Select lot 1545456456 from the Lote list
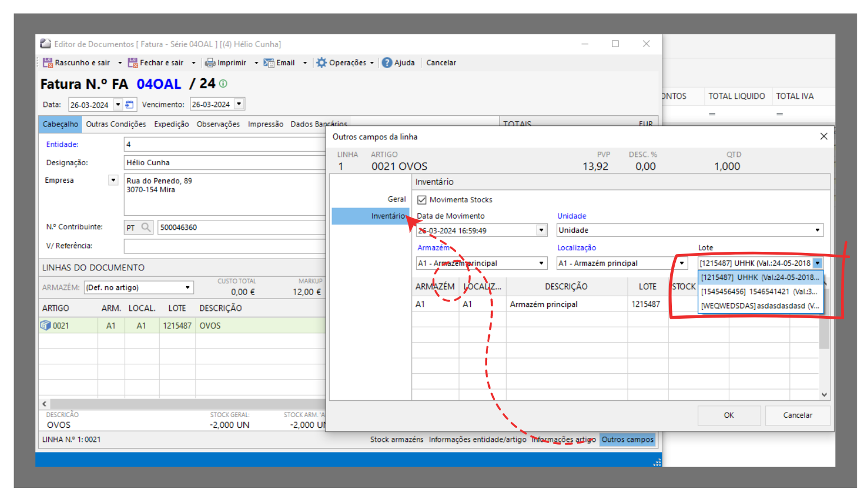The image size is (868, 502). [758, 292]
